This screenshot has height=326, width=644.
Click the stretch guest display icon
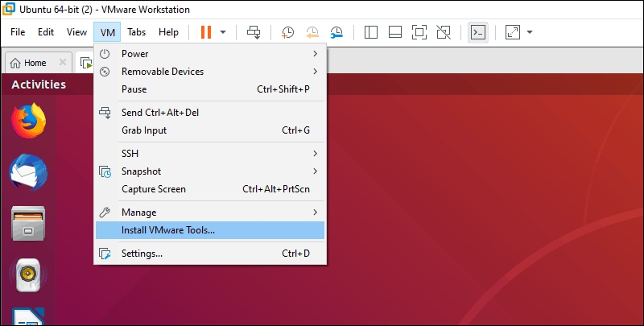[513, 32]
